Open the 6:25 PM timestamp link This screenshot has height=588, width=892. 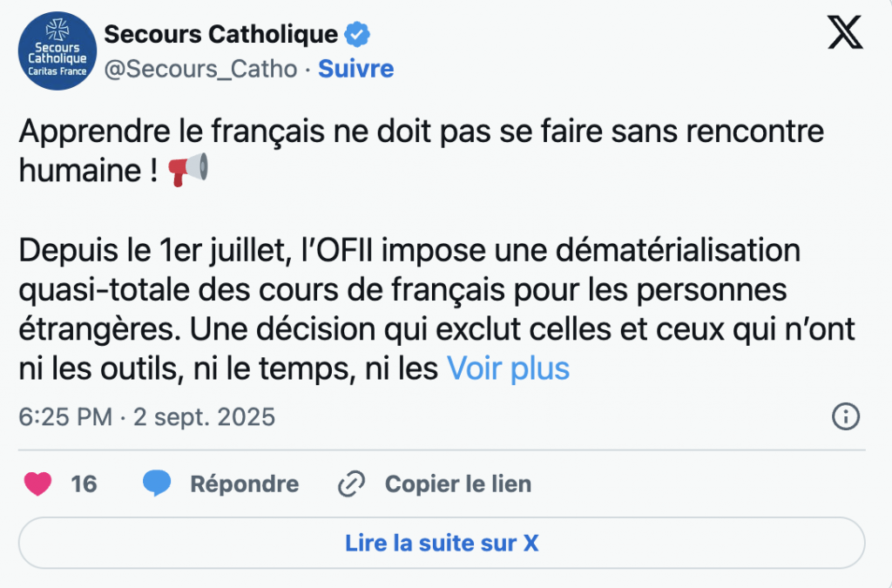(x=146, y=417)
